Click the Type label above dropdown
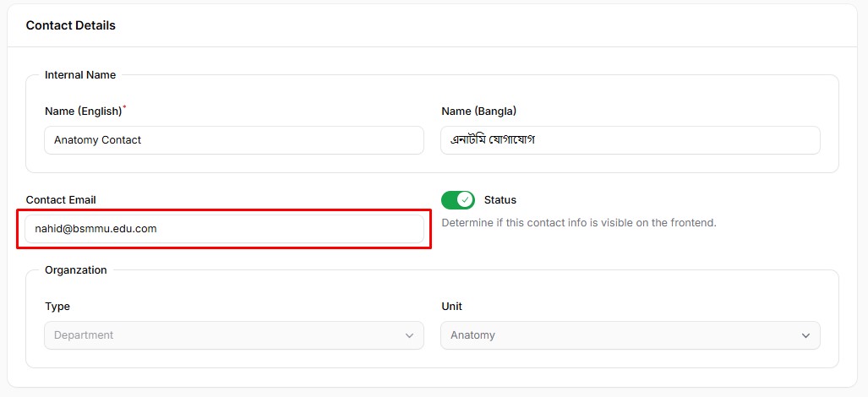The image size is (868, 397). 57,307
